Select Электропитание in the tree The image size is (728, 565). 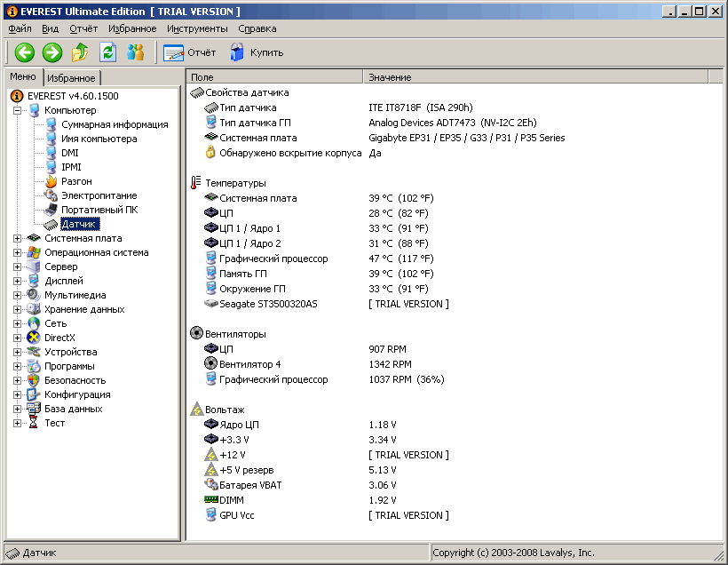tap(99, 195)
